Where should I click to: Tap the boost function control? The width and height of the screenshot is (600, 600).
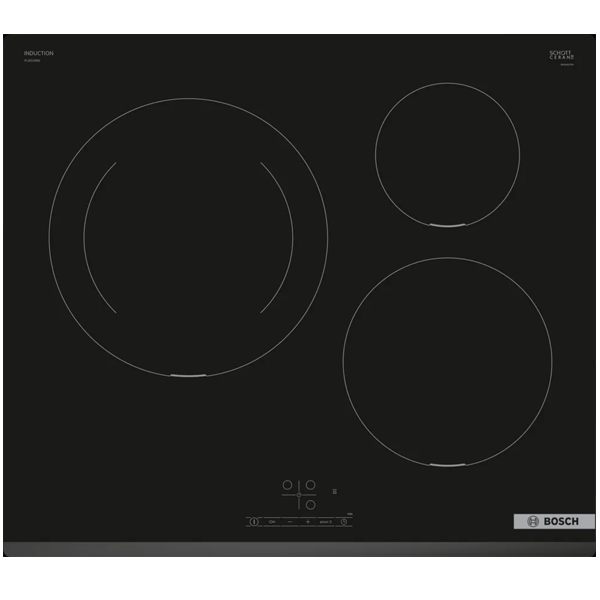(x=326, y=522)
